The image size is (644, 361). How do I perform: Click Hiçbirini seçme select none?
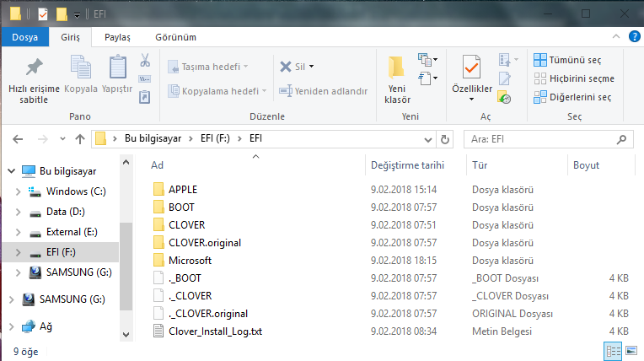tap(574, 78)
